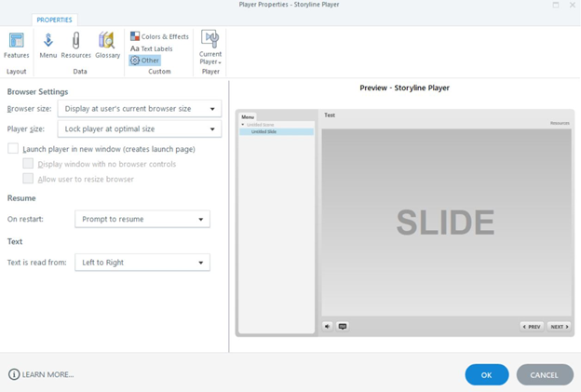The height and width of the screenshot is (392, 581).
Task: Maximize the Player Properties window
Action: click(556, 5)
